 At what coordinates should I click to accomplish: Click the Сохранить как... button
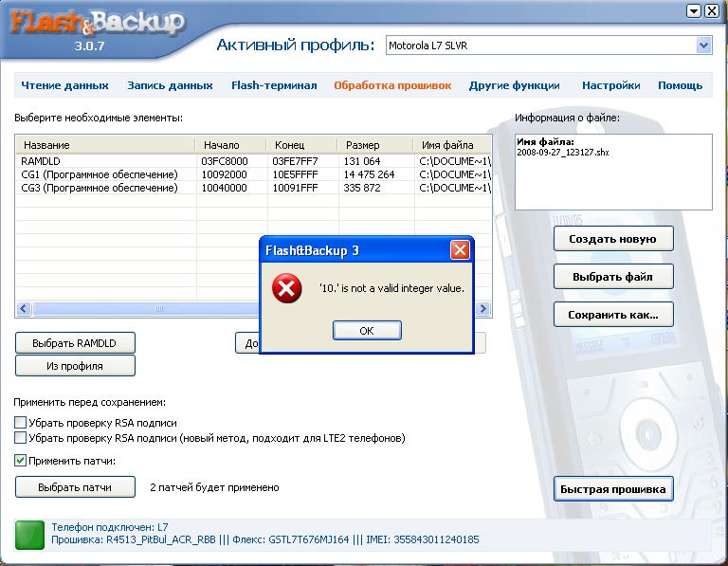pos(613,315)
